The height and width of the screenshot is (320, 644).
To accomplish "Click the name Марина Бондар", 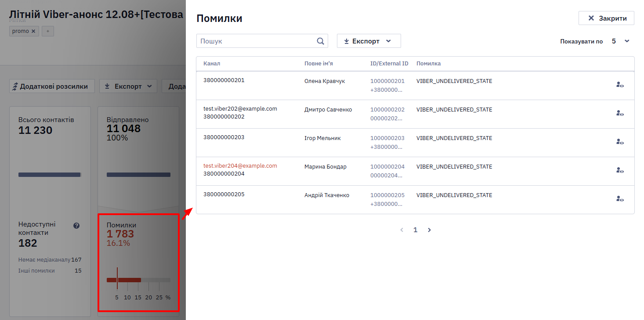I will (326, 167).
